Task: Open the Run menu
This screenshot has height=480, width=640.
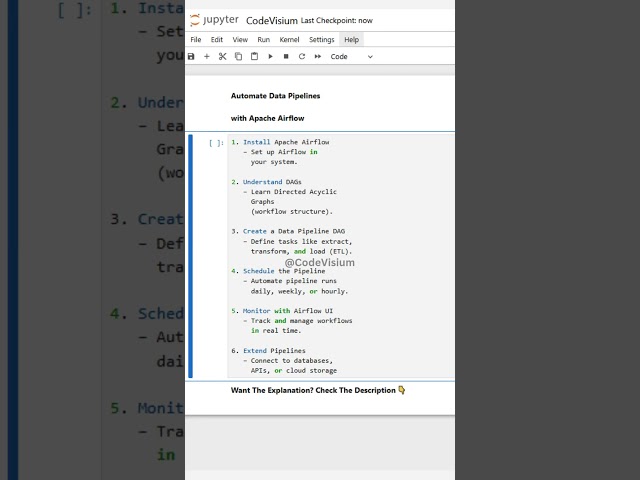Action: point(264,40)
